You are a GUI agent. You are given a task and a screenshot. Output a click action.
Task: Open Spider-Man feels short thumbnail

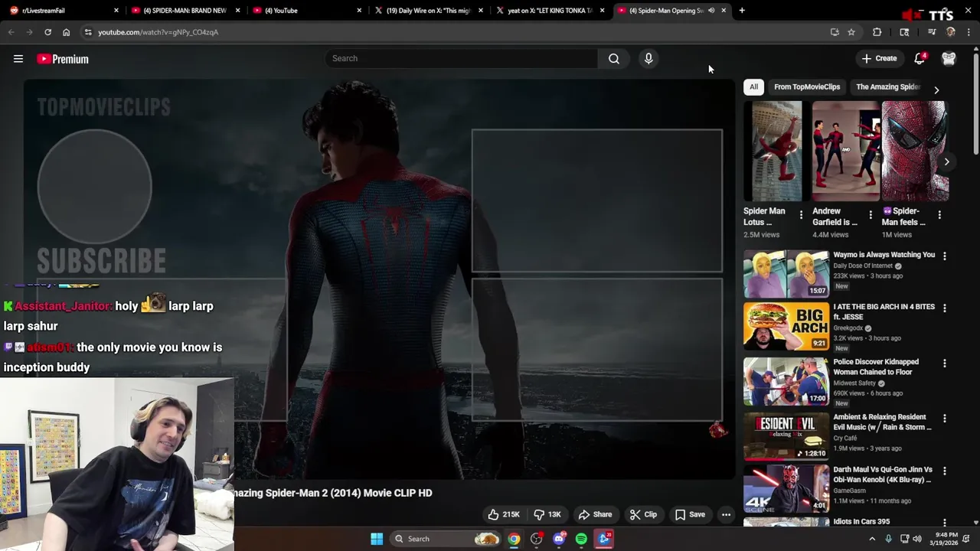(915, 151)
